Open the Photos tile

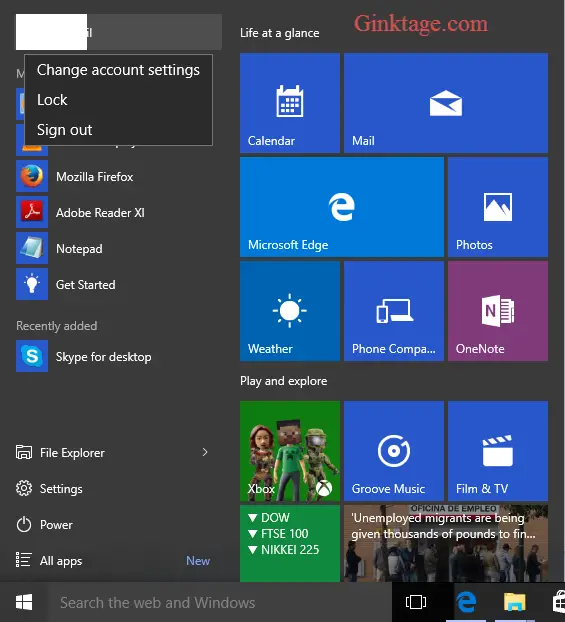[498, 207]
